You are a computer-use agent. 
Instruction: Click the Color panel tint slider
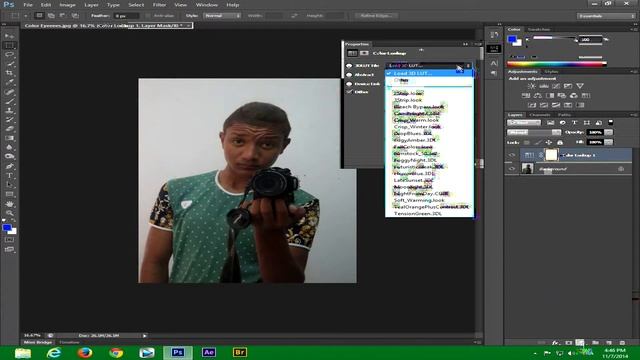(555, 38)
